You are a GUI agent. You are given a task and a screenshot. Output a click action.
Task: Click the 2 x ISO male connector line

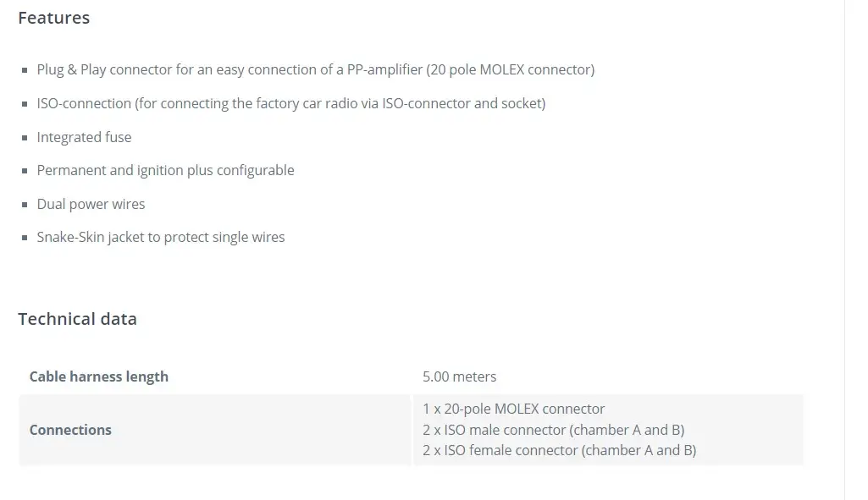554,430
